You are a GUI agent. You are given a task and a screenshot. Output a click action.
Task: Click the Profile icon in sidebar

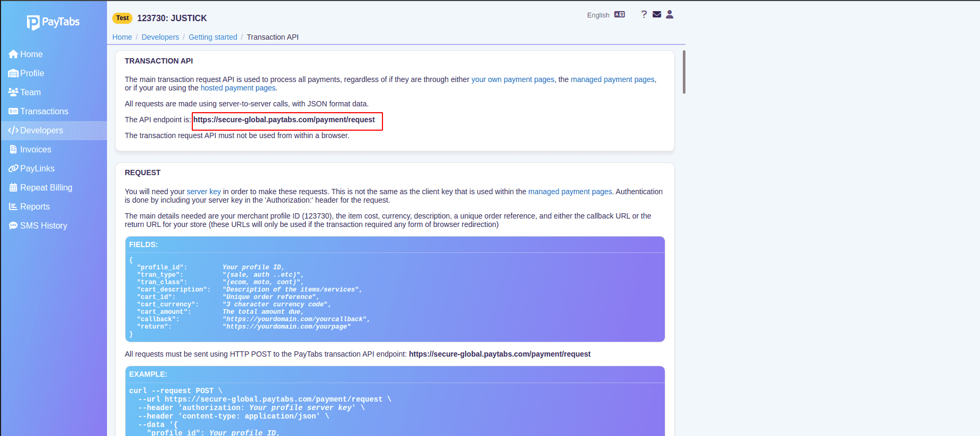coord(13,73)
